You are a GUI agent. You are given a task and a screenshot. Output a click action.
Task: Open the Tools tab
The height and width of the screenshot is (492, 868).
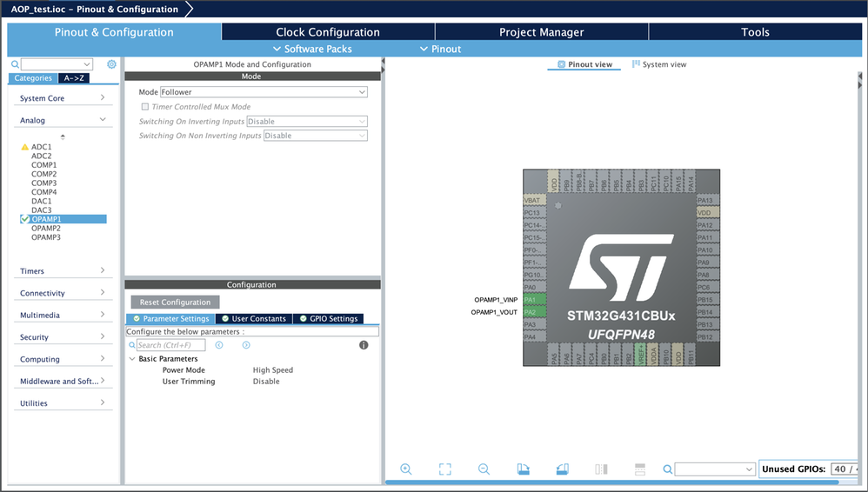coord(755,31)
